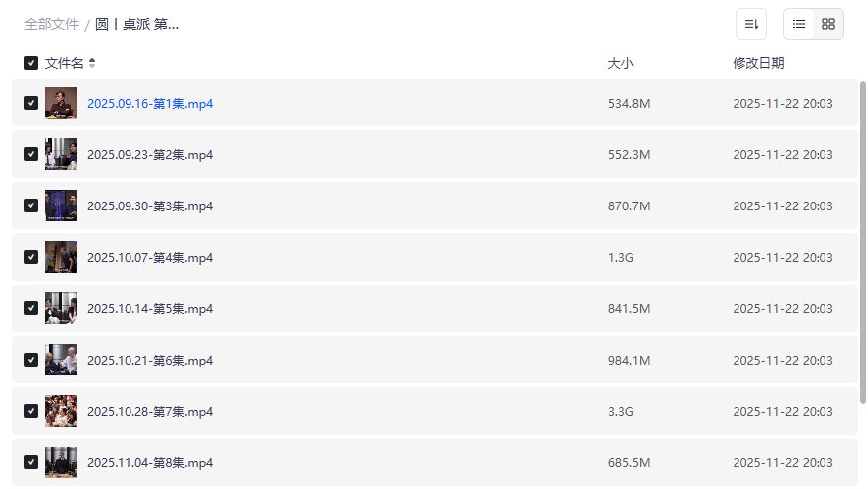Click the 2025.10.21-第6集.mp4 thumbnail
This screenshot has height=489, width=868.
tap(61, 360)
